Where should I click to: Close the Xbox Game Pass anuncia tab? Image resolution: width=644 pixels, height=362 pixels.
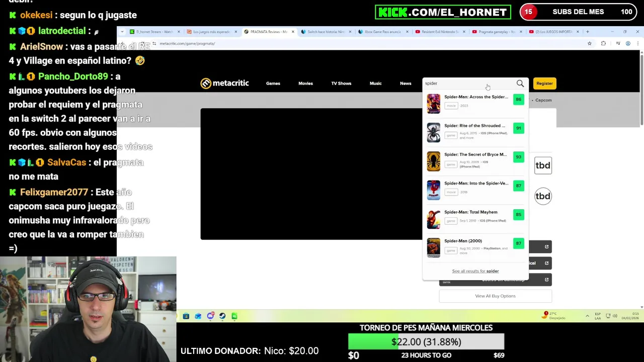click(407, 32)
